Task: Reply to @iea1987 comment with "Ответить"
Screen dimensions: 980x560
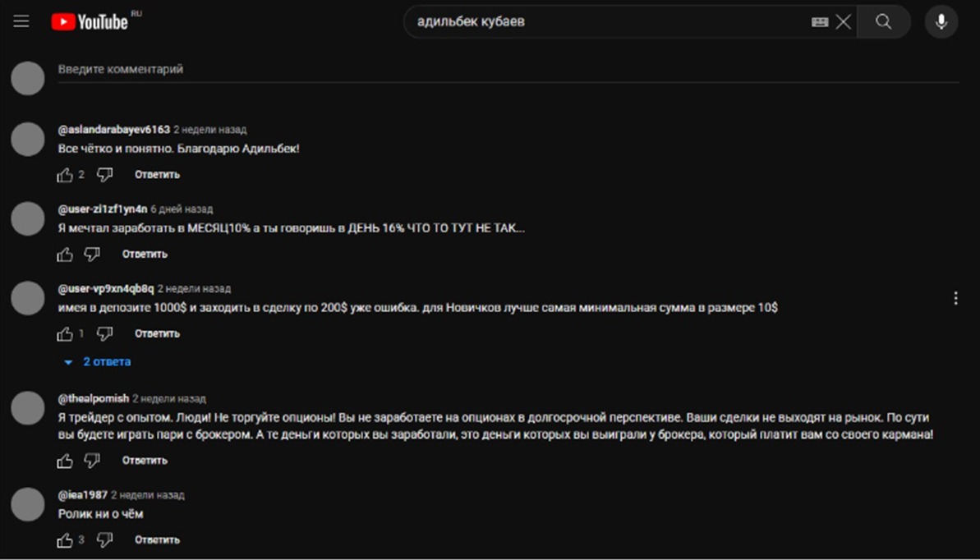Action: (157, 540)
